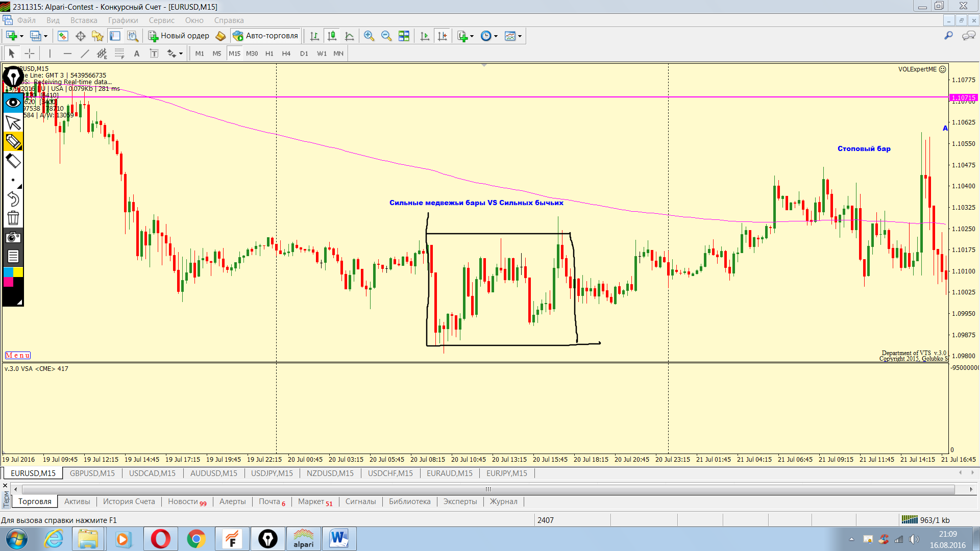Take screenshot with camera icon

[x=13, y=237]
